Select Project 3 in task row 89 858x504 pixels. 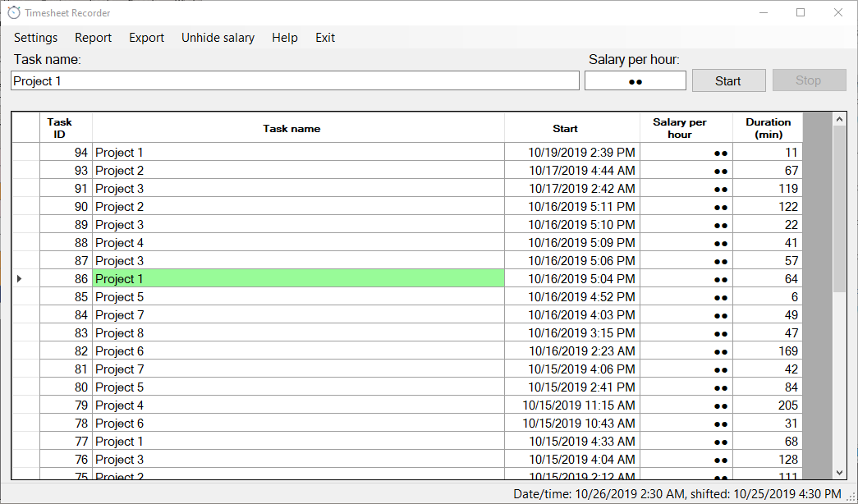[298, 224]
